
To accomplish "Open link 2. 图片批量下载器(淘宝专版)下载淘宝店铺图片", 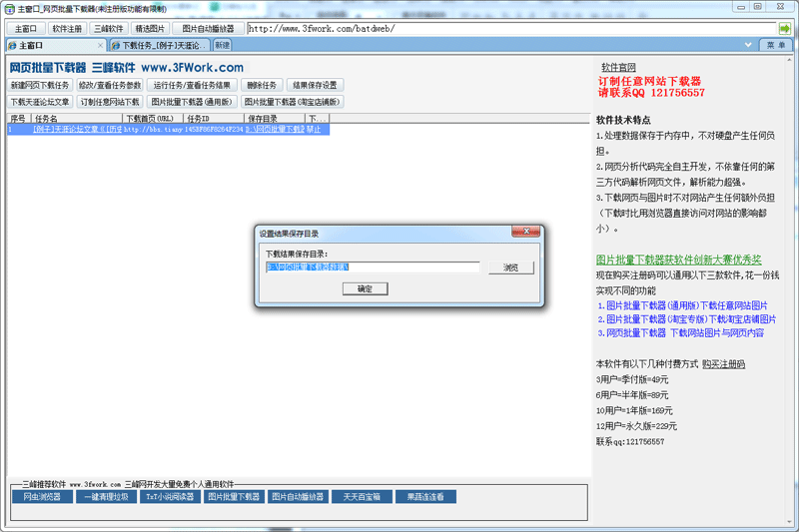I will 687,319.
